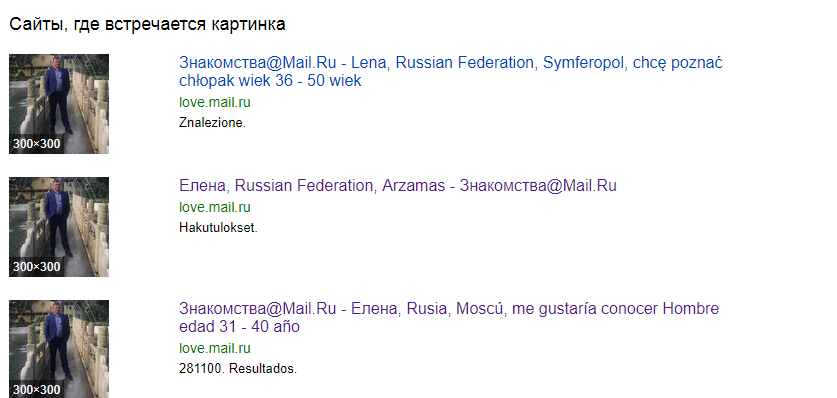Click the 'Hakutulokset.' snippet text
The image size is (837, 398).
coord(218,228)
